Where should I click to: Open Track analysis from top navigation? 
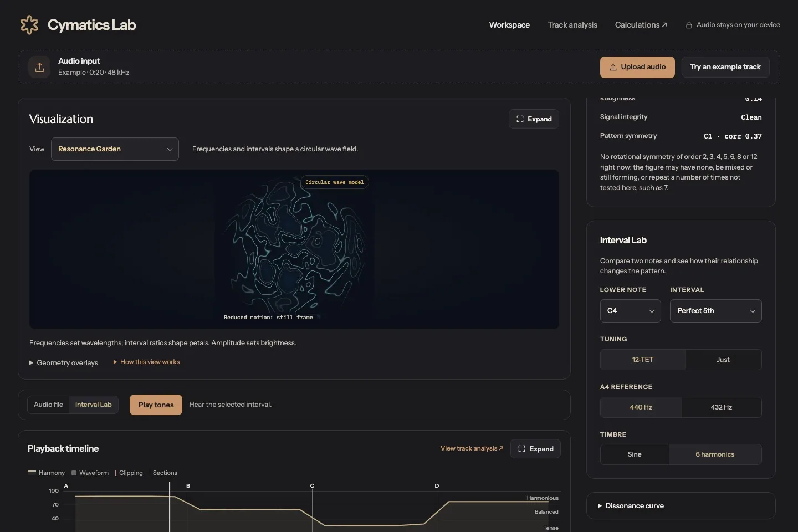point(572,25)
